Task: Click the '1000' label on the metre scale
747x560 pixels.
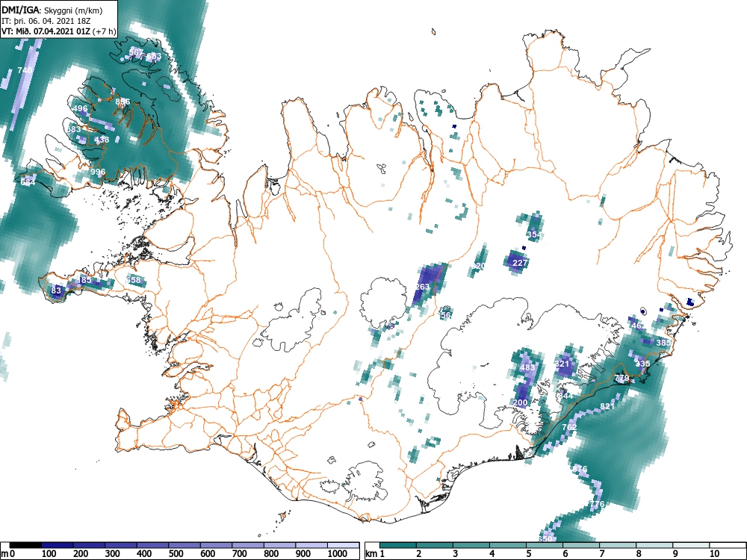Action: [x=338, y=554]
